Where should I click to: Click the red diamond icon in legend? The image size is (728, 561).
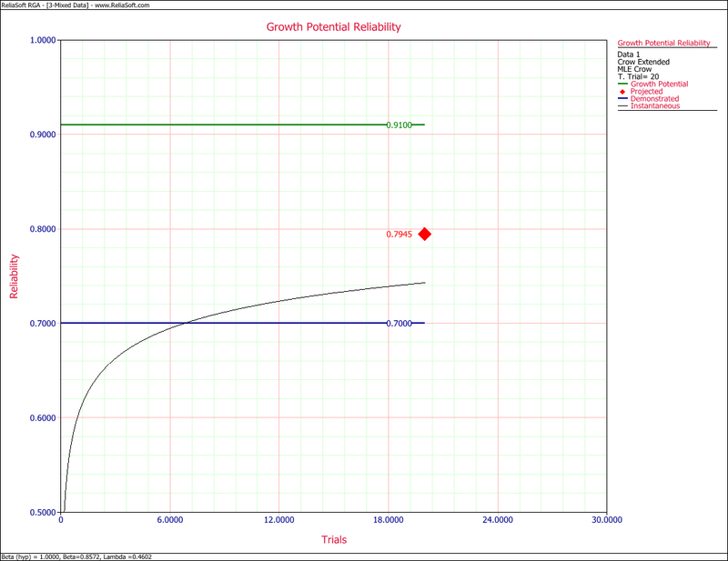pyautogui.click(x=622, y=92)
